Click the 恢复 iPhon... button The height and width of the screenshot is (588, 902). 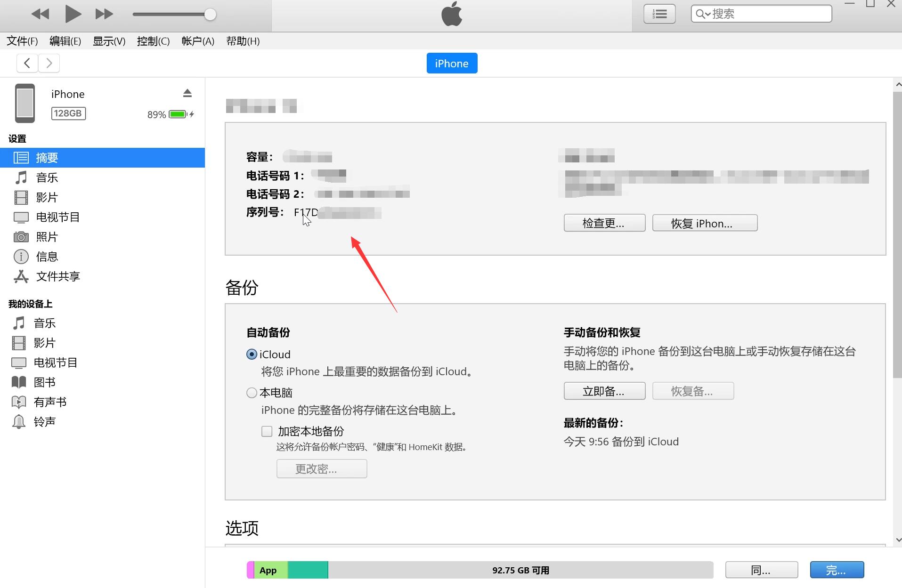(x=705, y=223)
